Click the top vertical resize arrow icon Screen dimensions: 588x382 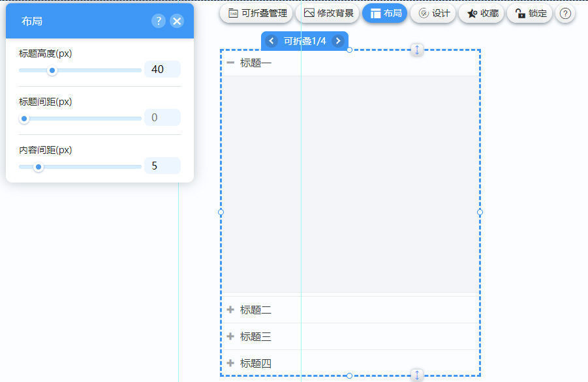(x=417, y=50)
